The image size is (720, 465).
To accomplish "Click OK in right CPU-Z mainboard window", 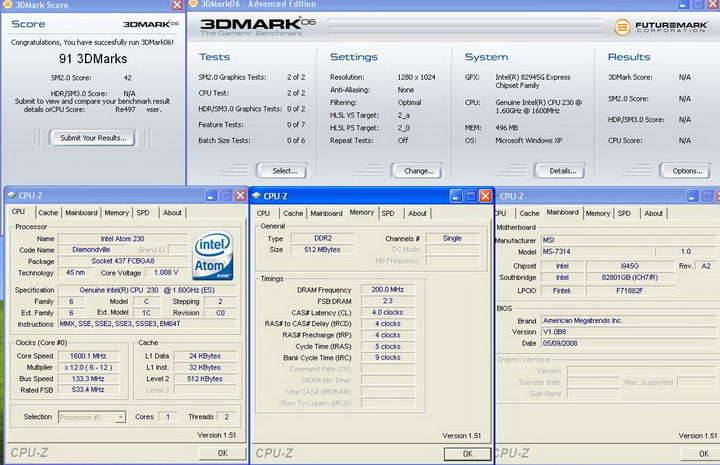I will click(699, 454).
